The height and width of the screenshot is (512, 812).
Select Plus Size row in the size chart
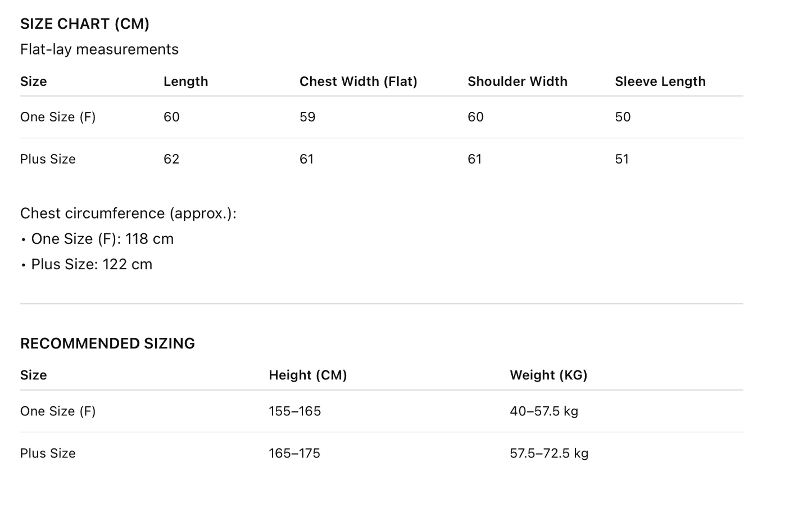(x=48, y=159)
